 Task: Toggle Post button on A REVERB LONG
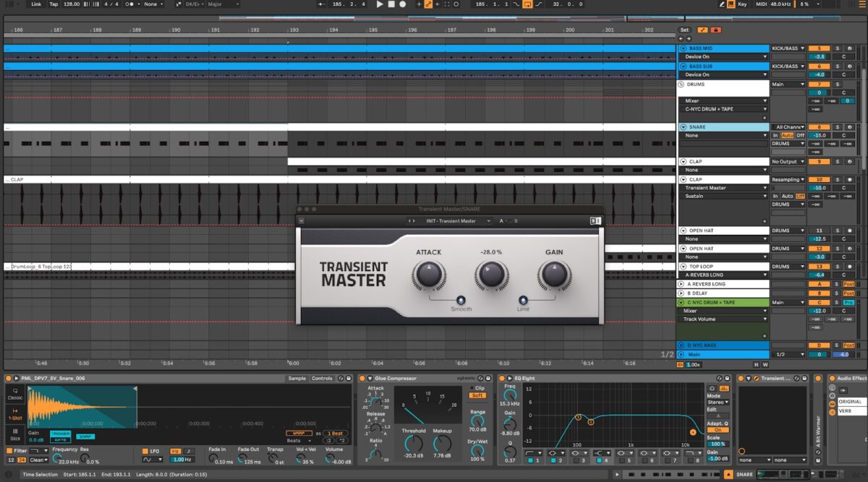tap(848, 284)
